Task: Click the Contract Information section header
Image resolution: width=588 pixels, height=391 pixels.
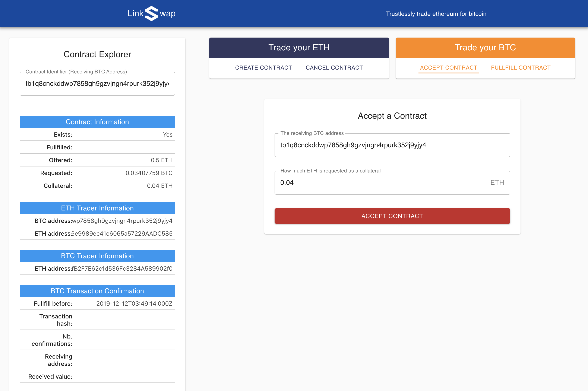Action: point(97,122)
